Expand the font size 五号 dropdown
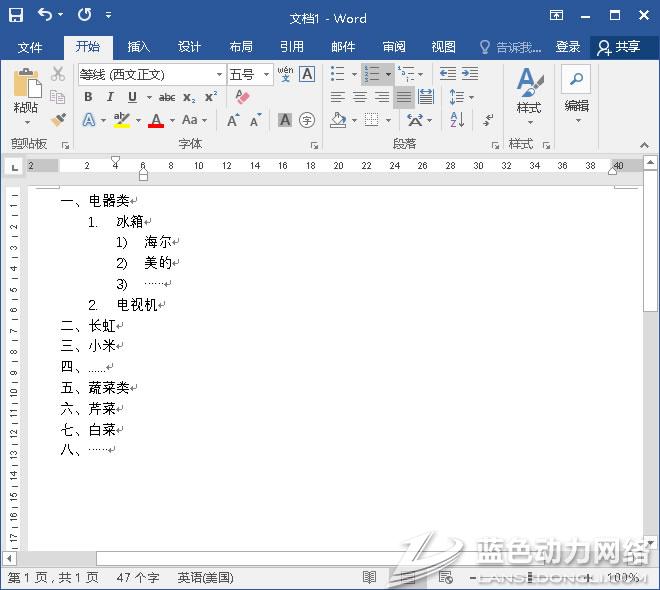The width and height of the screenshot is (660, 590). (267, 74)
